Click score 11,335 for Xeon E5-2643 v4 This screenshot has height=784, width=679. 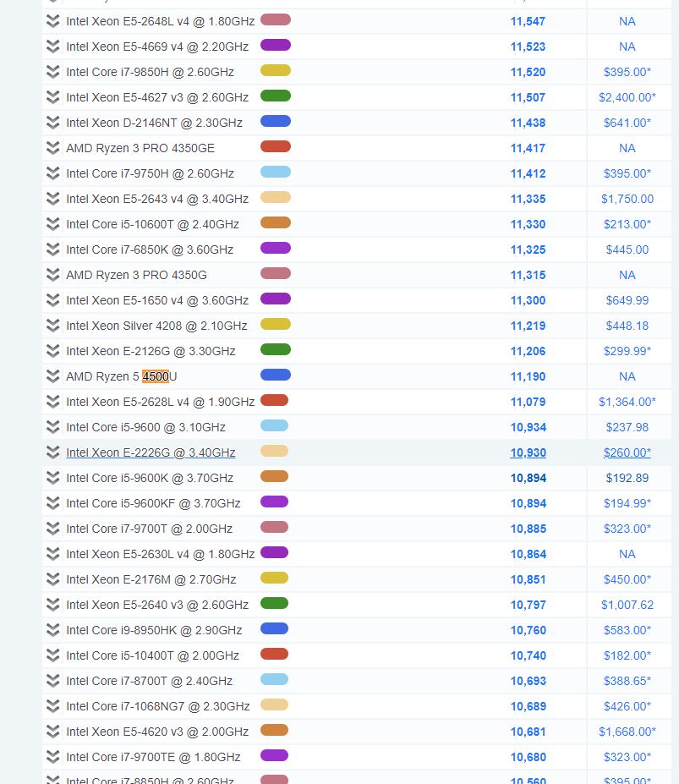[x=528, y=199]
